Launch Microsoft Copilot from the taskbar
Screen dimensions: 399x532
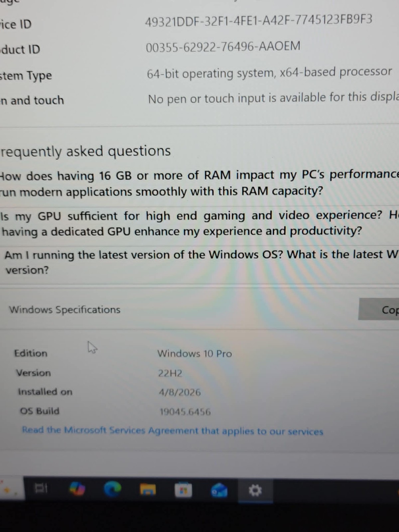tap(77, 489)
